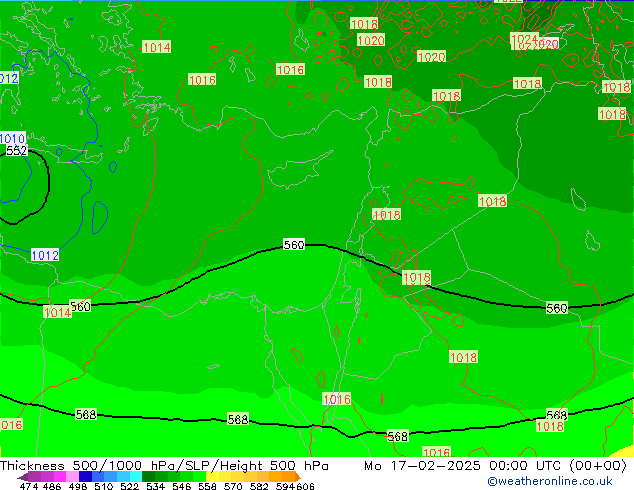This screenshot has height=490, width=634.
Task: Select the blue "1010" pressure label
Action: (x=13, y=139)
